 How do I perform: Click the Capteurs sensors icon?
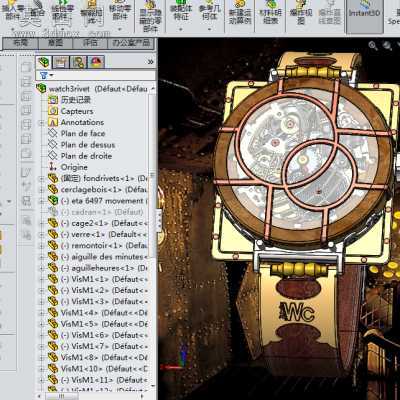point(53,111)
